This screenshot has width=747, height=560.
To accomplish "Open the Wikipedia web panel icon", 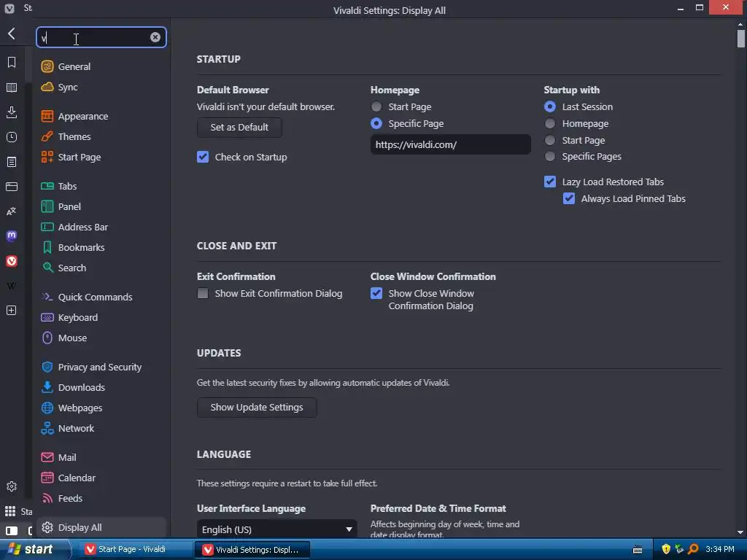I will (12, 286).
